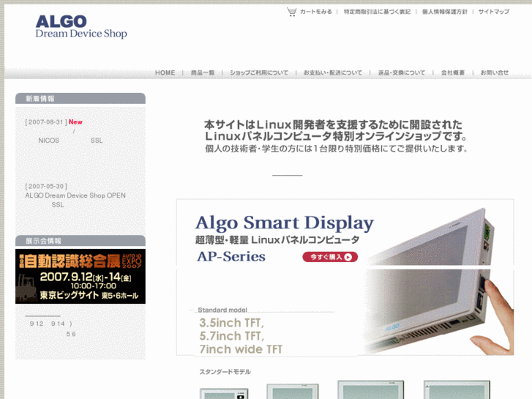Open 個人情報保護方針 privacy policy link
532x399 pixels.
[x=444, y=12]
